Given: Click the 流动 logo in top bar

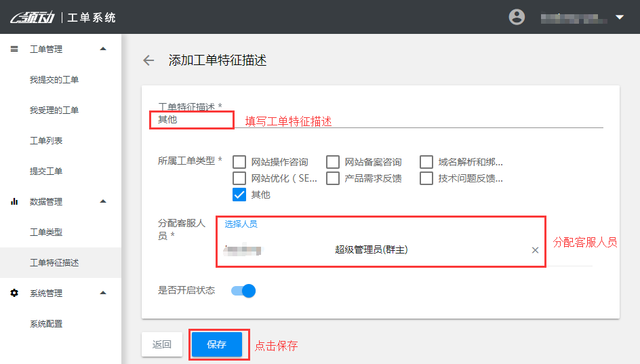Looking at the screenshot, I should (33, 17).
